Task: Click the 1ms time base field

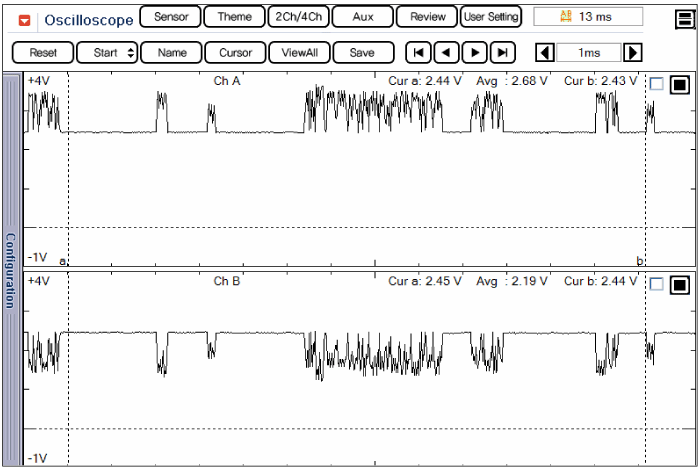Action: [x=589, y=53]
